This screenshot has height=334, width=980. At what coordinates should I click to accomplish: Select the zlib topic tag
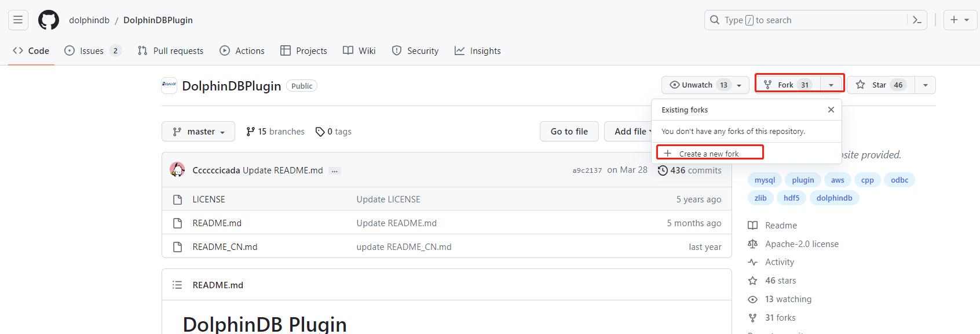tap(760, 198)
